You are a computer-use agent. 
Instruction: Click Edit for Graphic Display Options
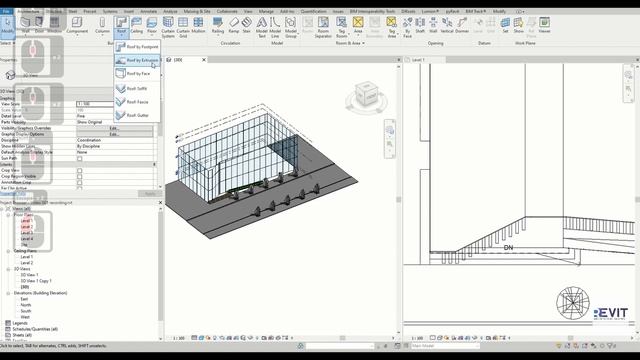[x=114, y=134]
